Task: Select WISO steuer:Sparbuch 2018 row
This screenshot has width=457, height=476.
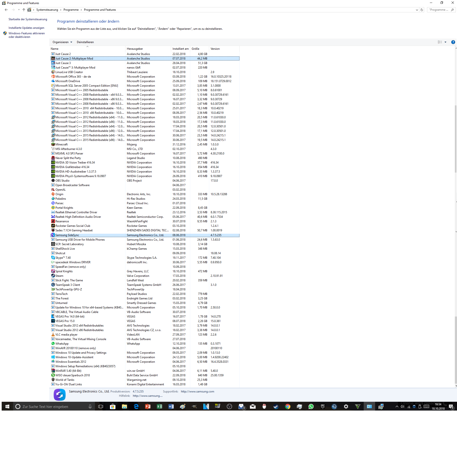Action: pyautogui.click(x=145, y=375)
